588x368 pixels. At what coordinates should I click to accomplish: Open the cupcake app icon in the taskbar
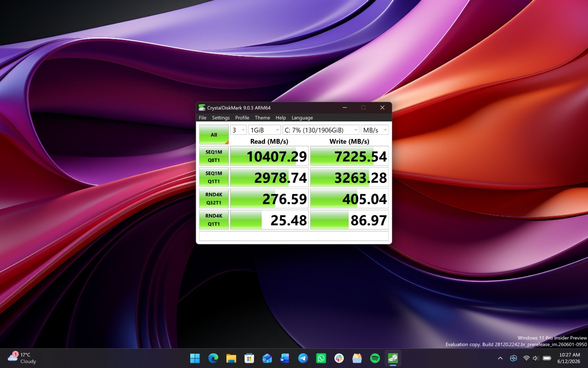(357, 358)
